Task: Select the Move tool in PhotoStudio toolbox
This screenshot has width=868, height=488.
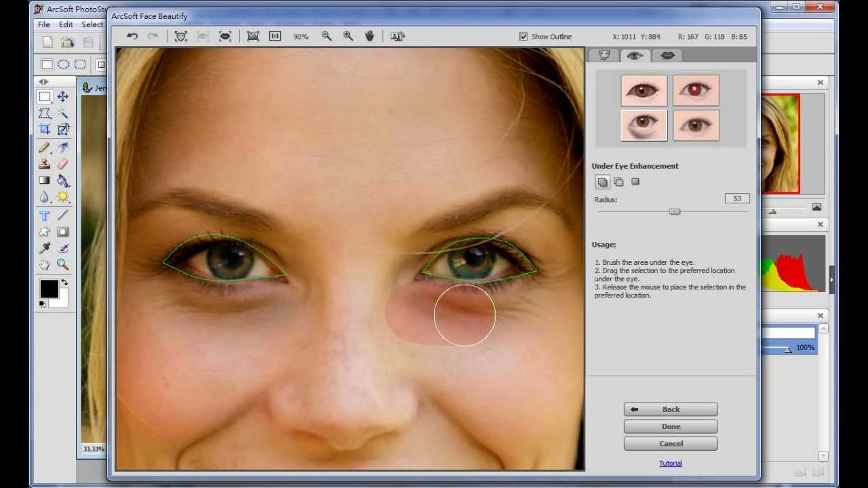Action: (x=62, y=97)
